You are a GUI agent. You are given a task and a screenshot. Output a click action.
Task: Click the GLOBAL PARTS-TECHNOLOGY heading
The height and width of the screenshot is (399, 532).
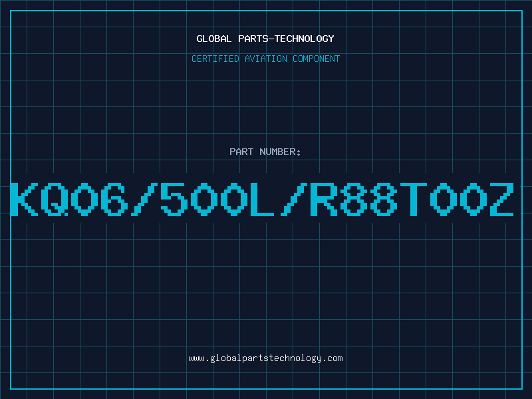265,39
